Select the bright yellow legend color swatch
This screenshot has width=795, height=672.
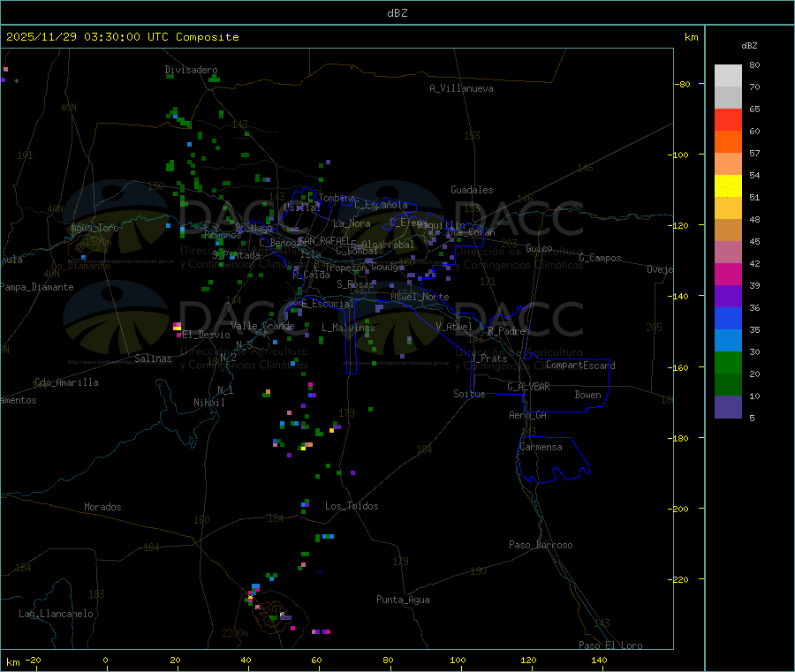(x=728, y=185)
